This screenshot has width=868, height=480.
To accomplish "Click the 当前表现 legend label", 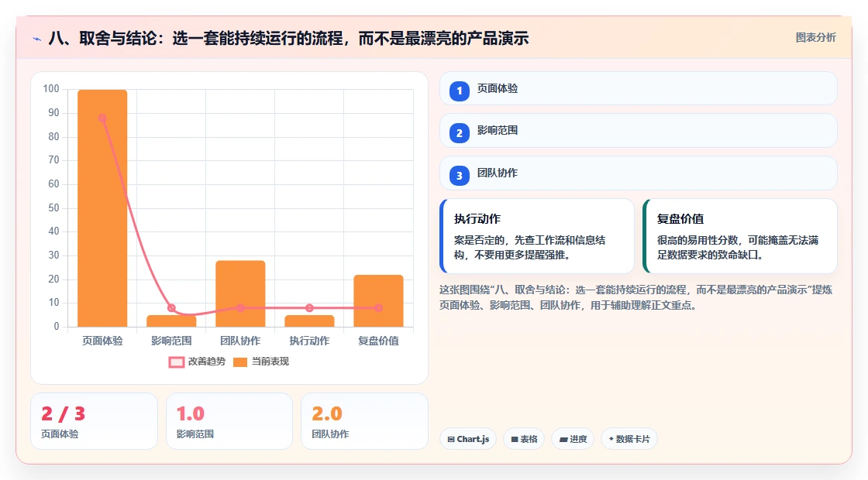I will [270, 362].
